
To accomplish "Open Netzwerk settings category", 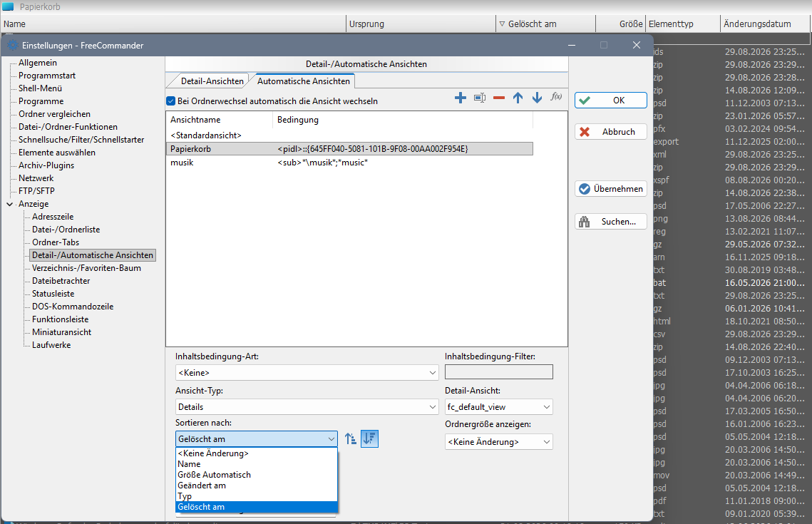I will pyautogui.click(x=36, y=178).
